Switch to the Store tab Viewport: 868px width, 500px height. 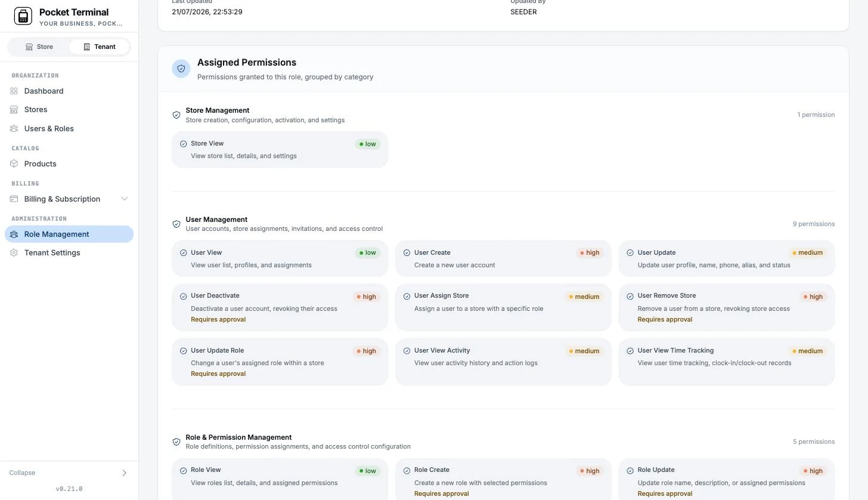(x=39, y=47)
